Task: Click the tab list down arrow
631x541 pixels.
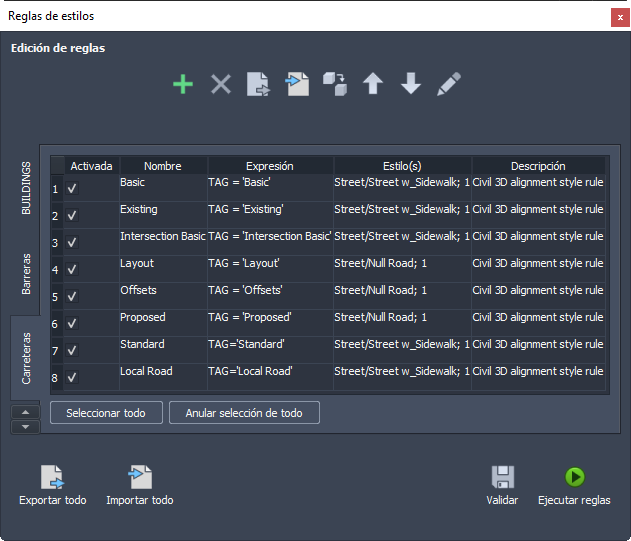Action: click(25, 427)
